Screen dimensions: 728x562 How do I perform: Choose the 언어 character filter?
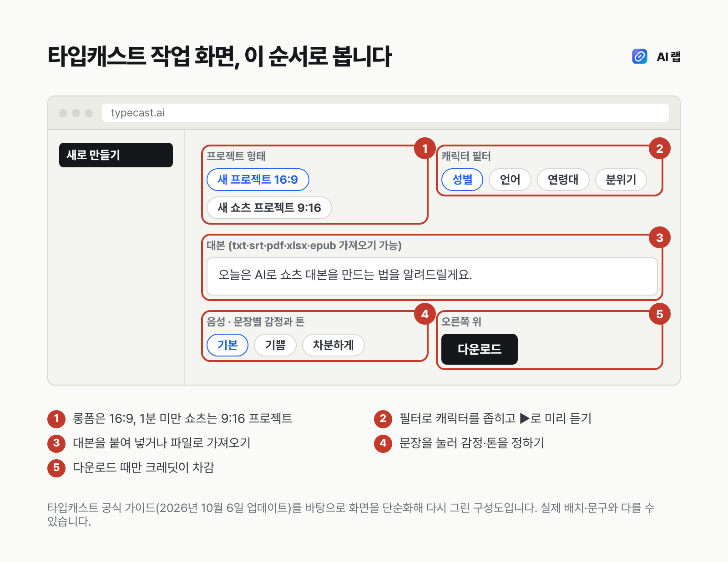click(510, 180)
